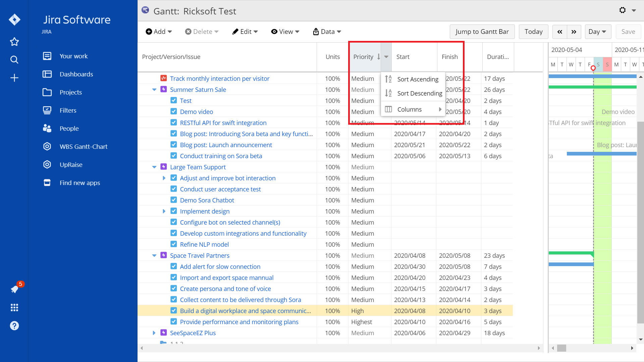644x362 pixels.
Task: Click the Your work sidebar icon
Action: point(47,56)
